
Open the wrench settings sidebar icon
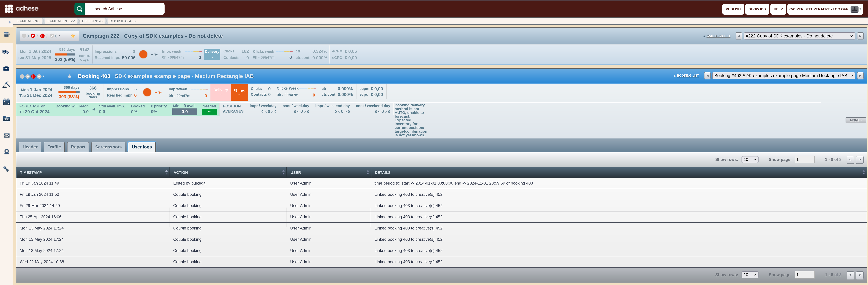[x=6, y=169]
